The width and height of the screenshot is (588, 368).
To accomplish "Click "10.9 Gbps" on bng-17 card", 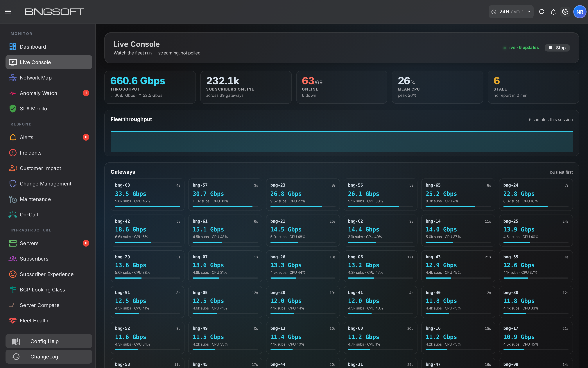I will [x=519, y=337].
